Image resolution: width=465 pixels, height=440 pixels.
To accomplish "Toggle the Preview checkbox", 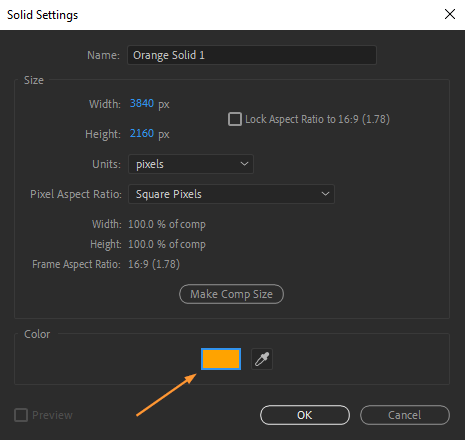I will pos(21,415).
